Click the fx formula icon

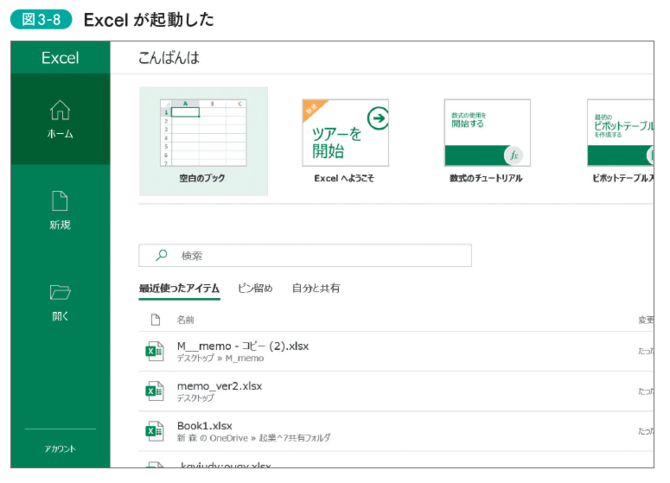click(x=514, y=155)
